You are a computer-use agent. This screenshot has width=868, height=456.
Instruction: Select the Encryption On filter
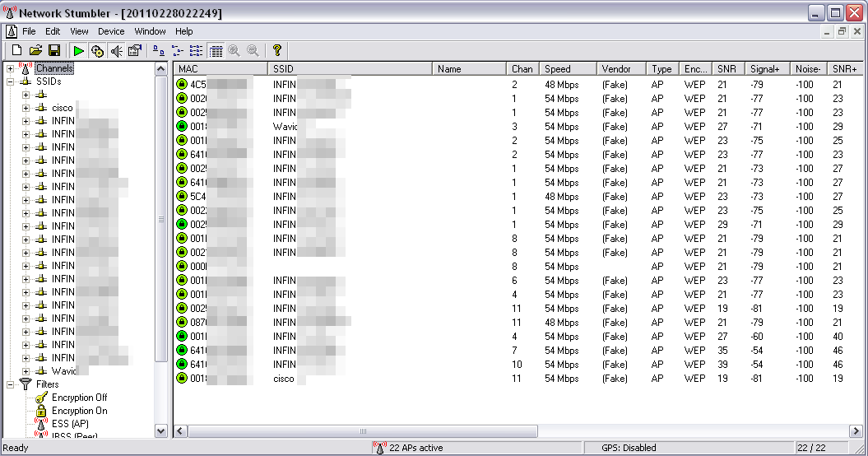[x=79, y=411]
